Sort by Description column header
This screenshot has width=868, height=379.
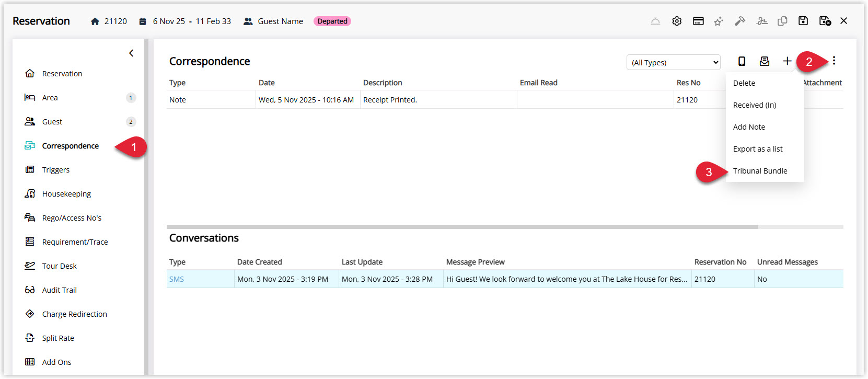pyautogui.click(x=383, y=83)
